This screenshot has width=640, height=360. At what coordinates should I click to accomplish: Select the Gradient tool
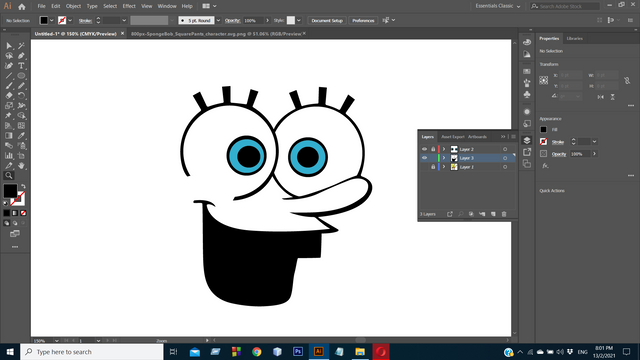(x=9, y=136)
